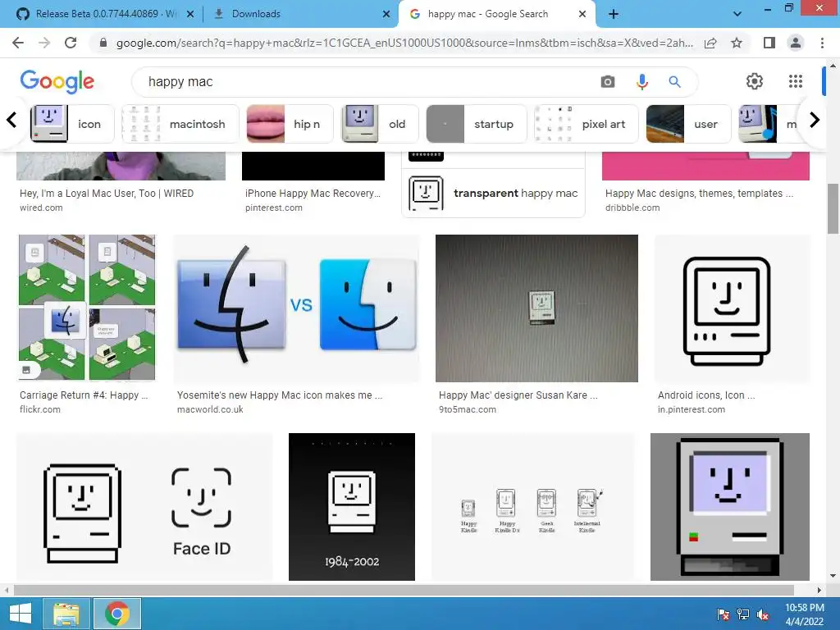
Task: Open iPhone Happy Mac Recovery pinterest link
Action: (x=313, y=194)
